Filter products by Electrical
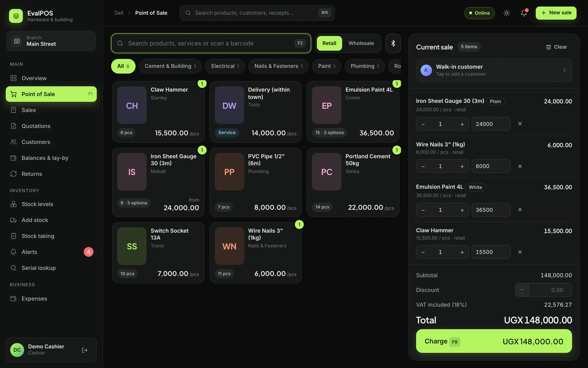The width and height of the screenshot is (588, 368). (x=225, y=66)
